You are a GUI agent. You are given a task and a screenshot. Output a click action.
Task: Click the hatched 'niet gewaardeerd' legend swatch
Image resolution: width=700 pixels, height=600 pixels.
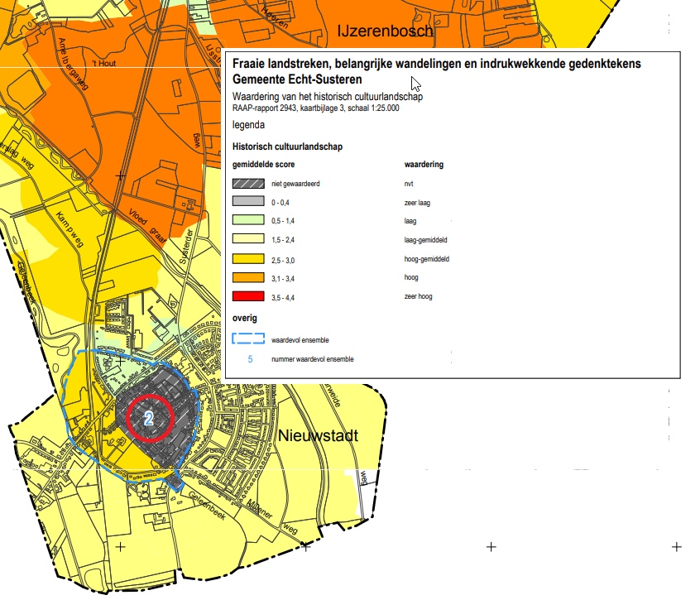[248, 184]
